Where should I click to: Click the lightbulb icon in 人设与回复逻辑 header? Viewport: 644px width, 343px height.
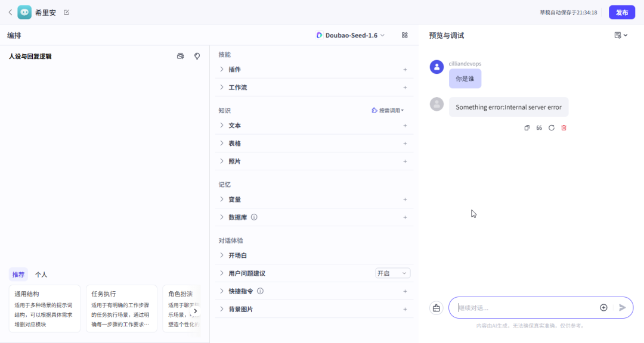pyautogui.click(x=197, y=56)
